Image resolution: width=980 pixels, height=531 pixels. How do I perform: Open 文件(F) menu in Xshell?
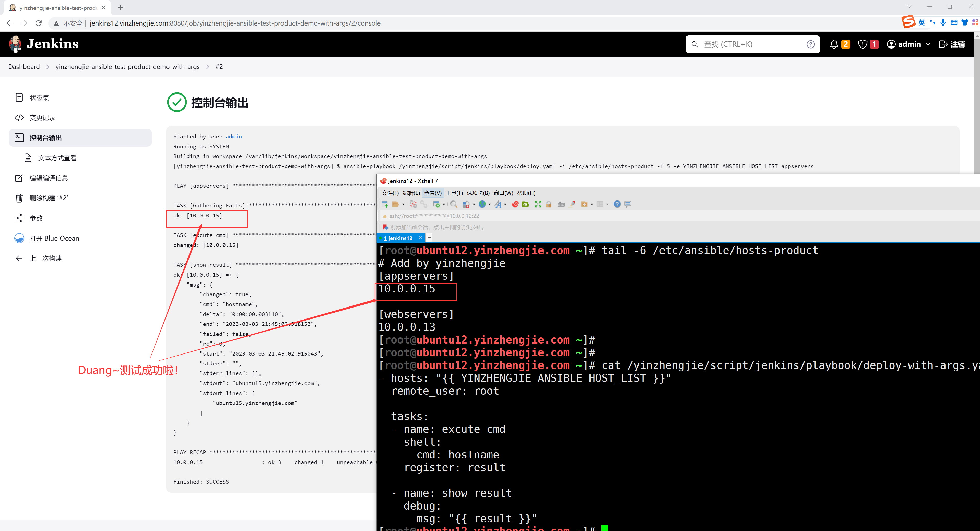390,193
